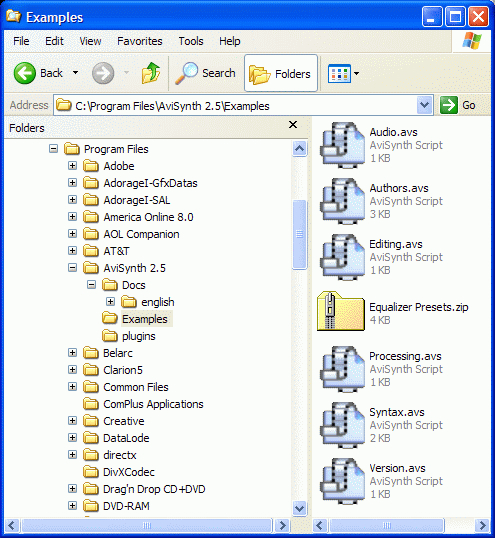Click the Syntax.avs script icon
This screenshot has height=538, width=495.
point(342,425)
